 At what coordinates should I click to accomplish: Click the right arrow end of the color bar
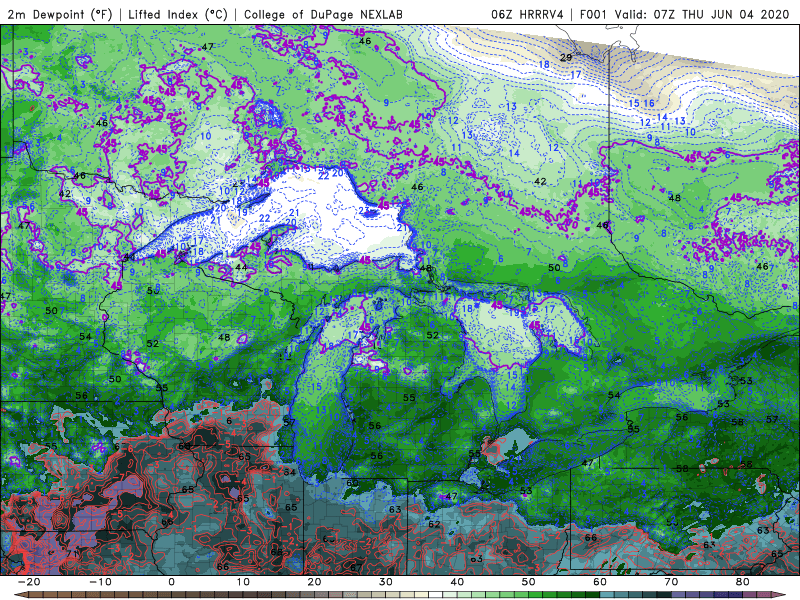tap(779, 594)
